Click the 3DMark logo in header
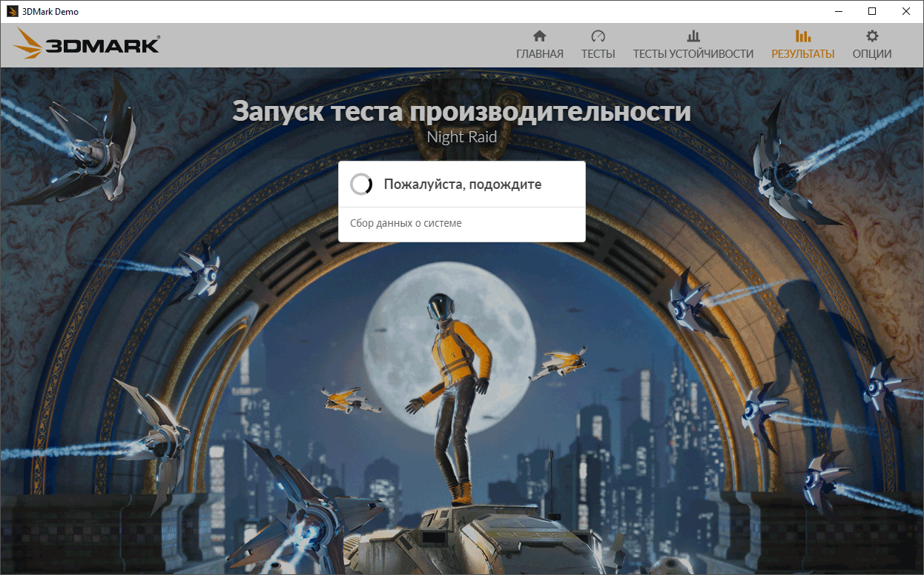The height and width of the screenshot is (575, 924). coord(86,44)
